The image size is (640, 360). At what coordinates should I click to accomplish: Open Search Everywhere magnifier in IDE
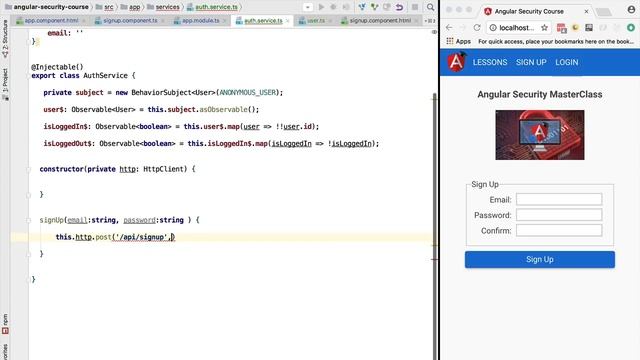click(430, 7)
